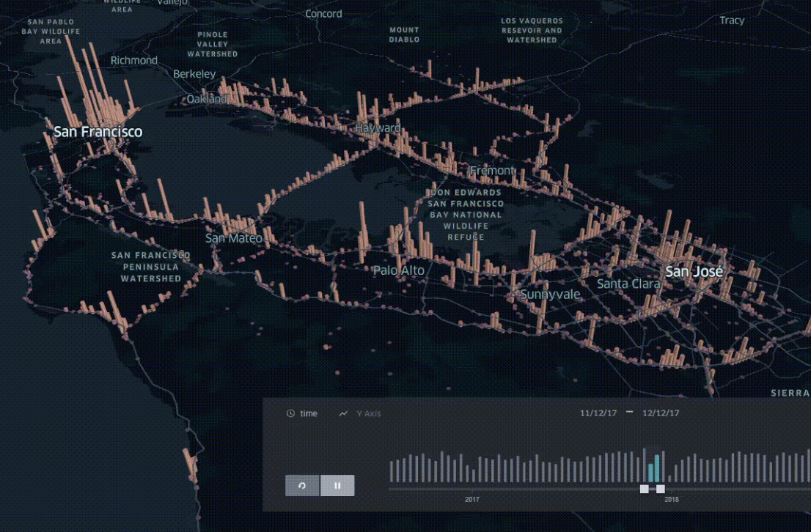This screenshot has width=811, height=532.
Task: Click the 'time' field label
Action: click(308, 413)
